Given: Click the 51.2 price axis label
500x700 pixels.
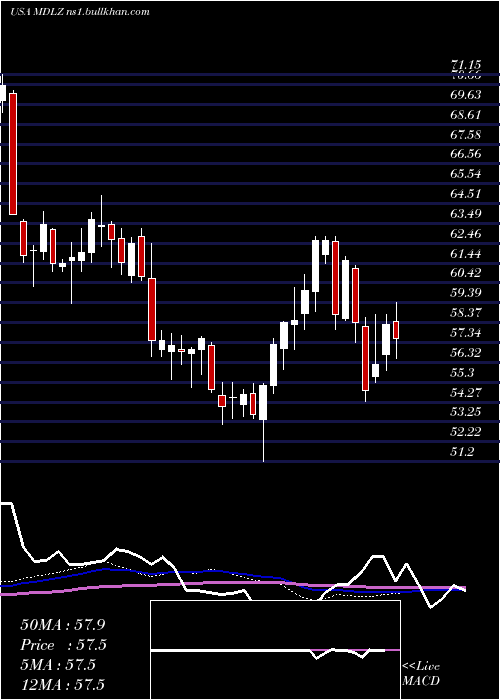Looking at the screenshot, I should click(x=462, y=451).
